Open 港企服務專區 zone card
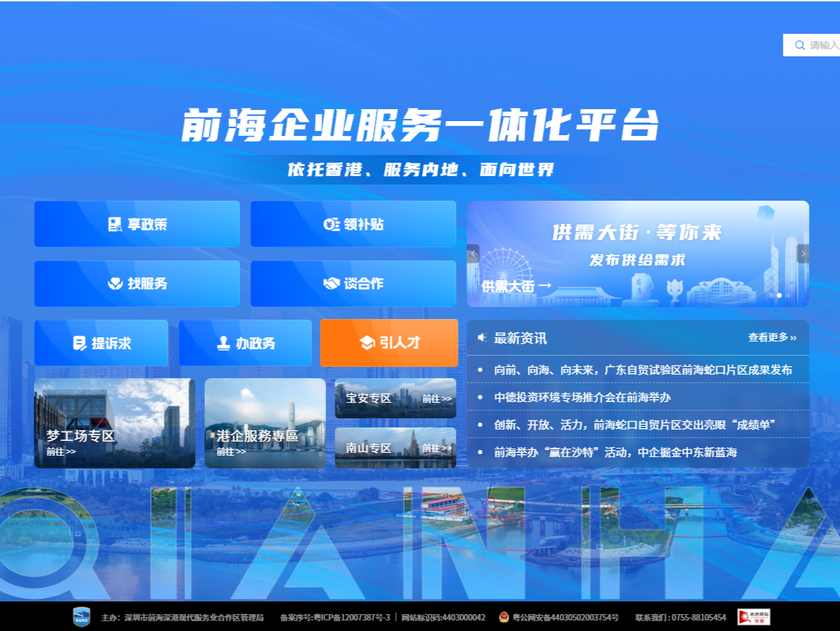This screenshot has height=631, width=840. click(265, 423)
